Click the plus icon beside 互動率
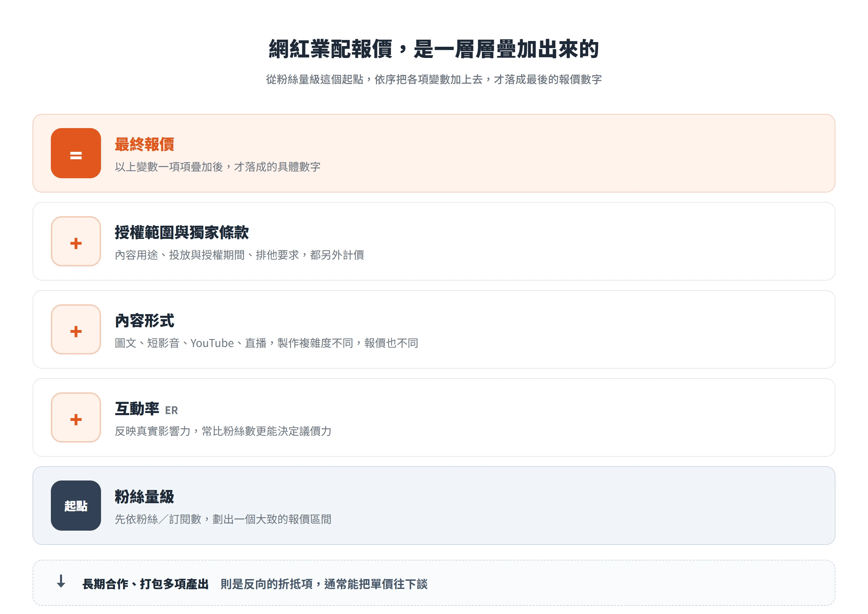The image size is (868, 614). 76,417
